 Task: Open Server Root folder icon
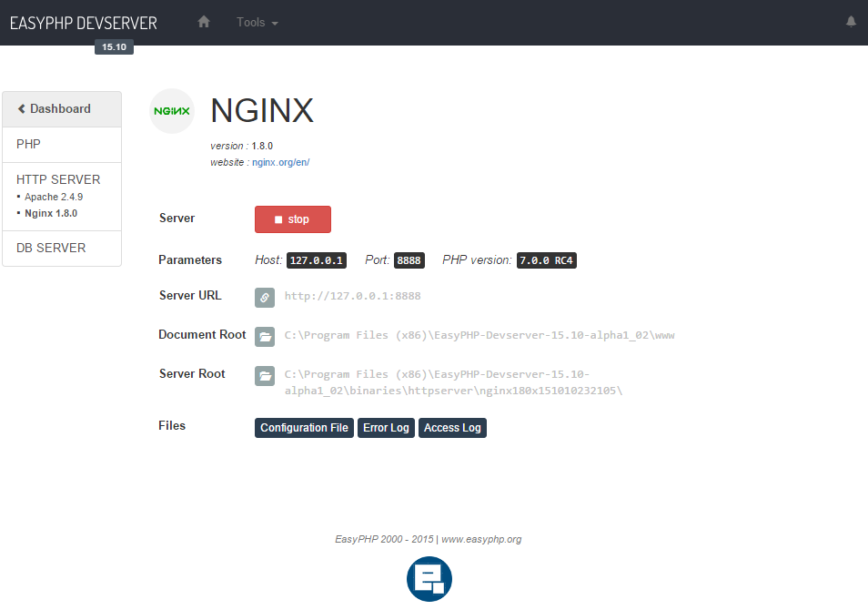pyautogui.click(x=265, y=376)
